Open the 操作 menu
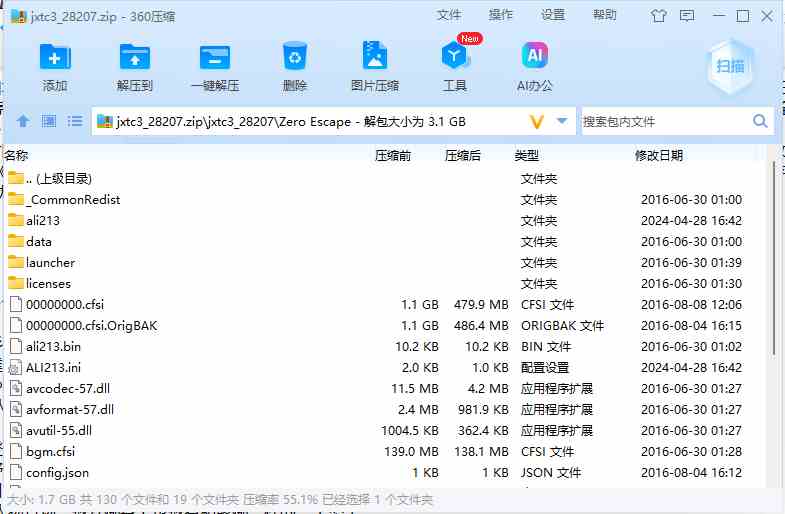The image size is (785, 514). click(501, 15)
